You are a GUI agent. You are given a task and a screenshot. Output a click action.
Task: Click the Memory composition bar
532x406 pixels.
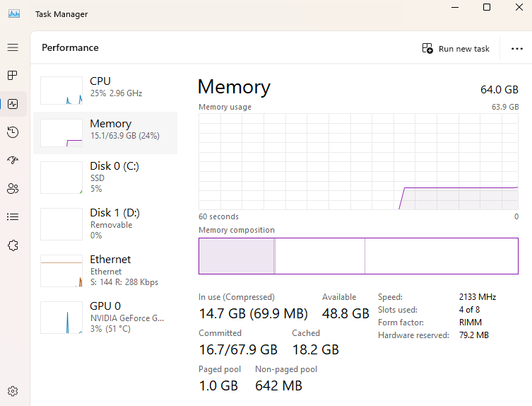point(358,256)
